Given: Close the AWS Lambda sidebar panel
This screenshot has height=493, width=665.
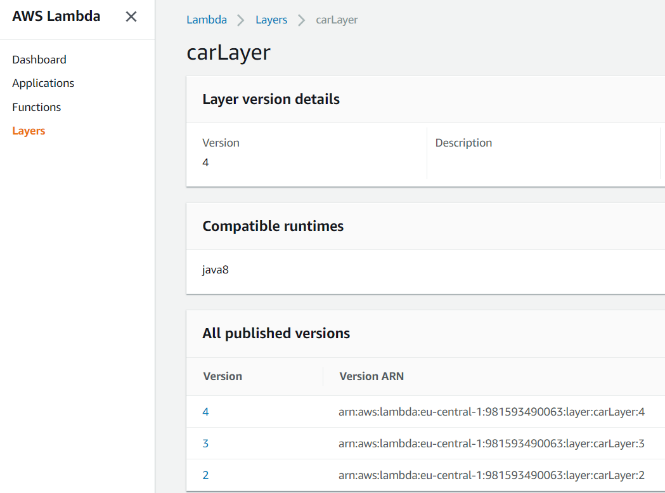Looking at the screenshot, I should (131, 17).
